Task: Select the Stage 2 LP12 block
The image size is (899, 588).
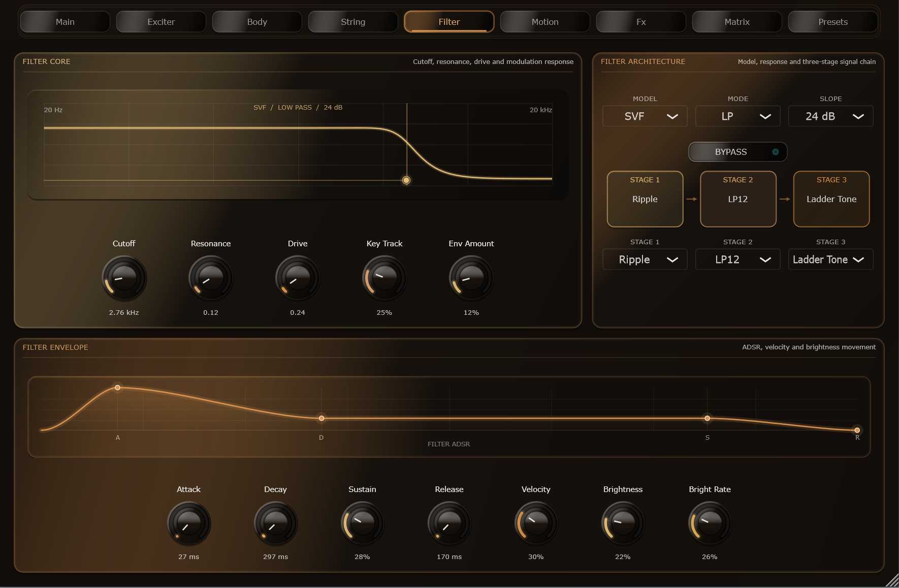Action: 738,199
